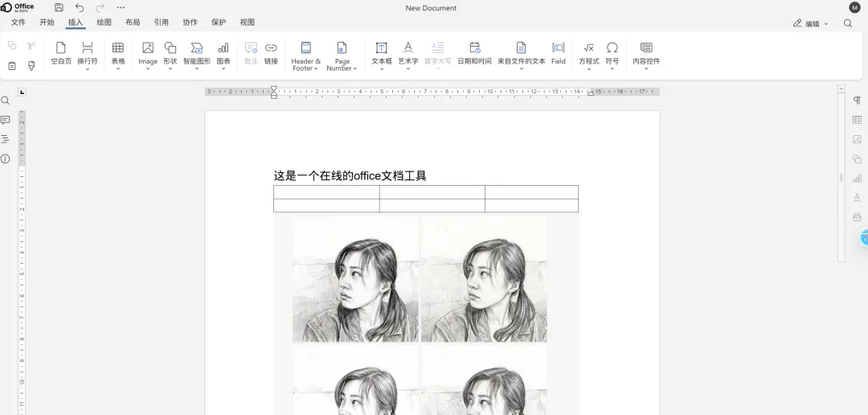
Task: Click the Office logo at top left
Action: (17, 7)
